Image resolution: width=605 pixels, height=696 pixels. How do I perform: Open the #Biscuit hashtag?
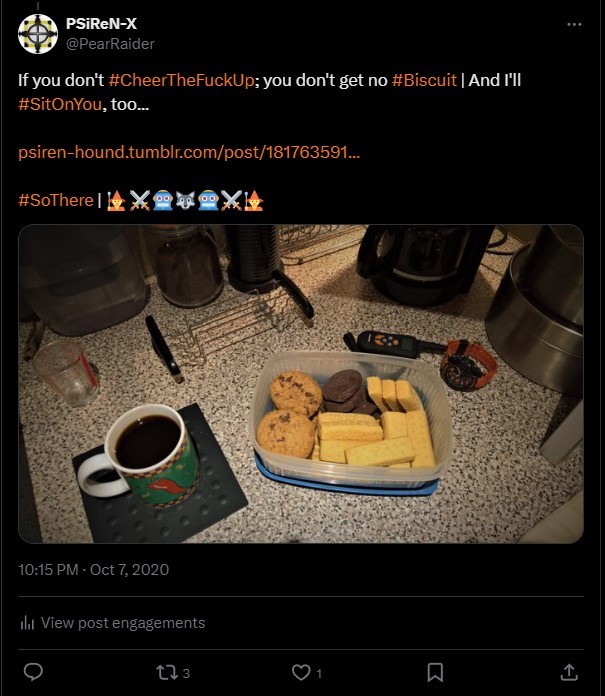tap(424, 80)
